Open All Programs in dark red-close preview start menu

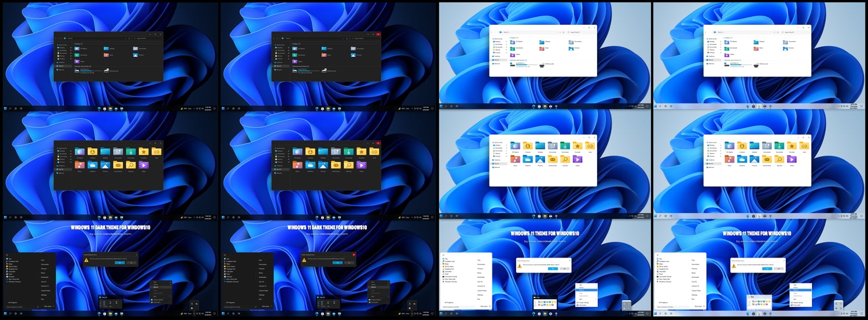[x=231, y=303]
